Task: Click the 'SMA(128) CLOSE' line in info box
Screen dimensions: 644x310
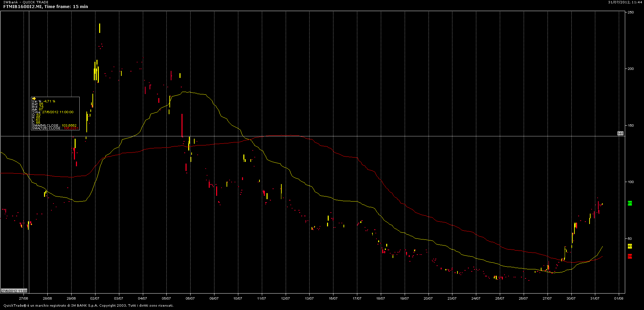Action: (55, 128)
